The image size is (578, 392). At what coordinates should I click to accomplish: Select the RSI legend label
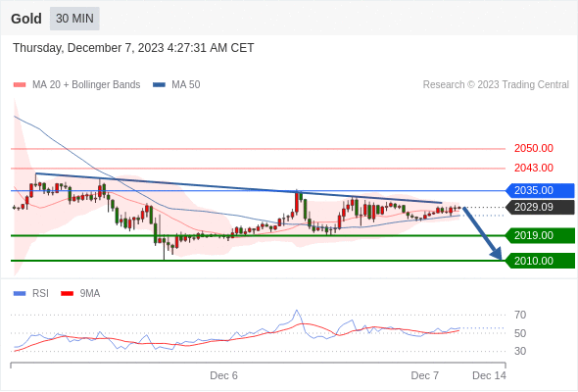click(x=40, y=294)
